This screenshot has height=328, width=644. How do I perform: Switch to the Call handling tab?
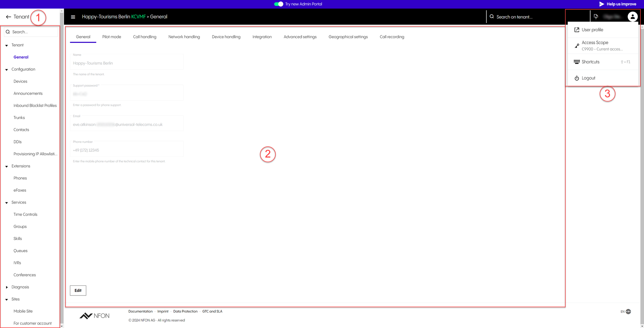click(x=145, y=37)
